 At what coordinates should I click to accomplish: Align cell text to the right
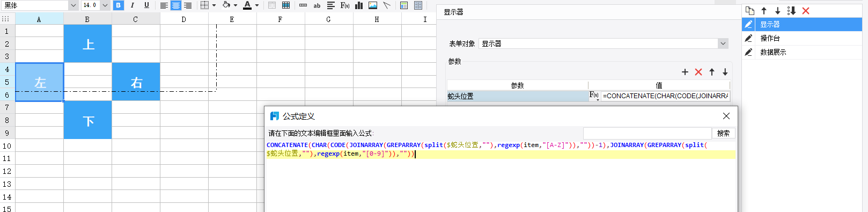(x=188, y=5)
